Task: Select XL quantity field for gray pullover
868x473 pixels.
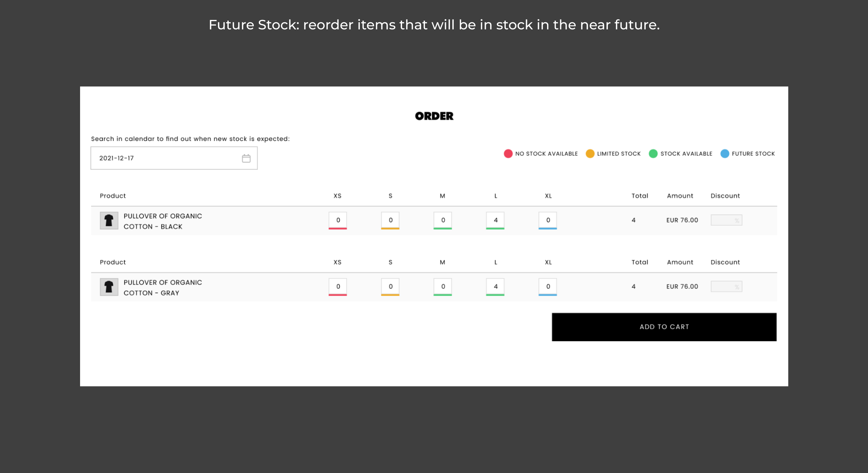Action: 548,287
